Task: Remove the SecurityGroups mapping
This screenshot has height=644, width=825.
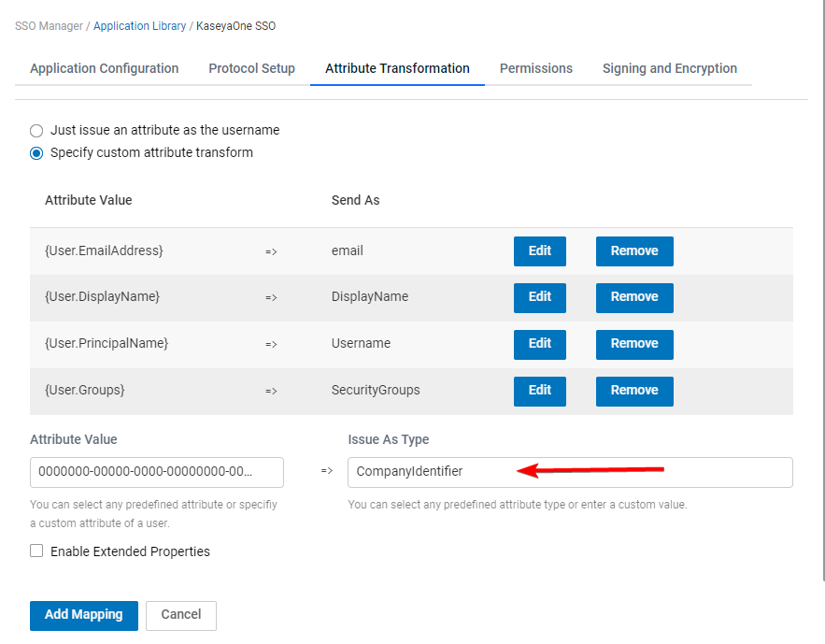Action: coord(634,391)
